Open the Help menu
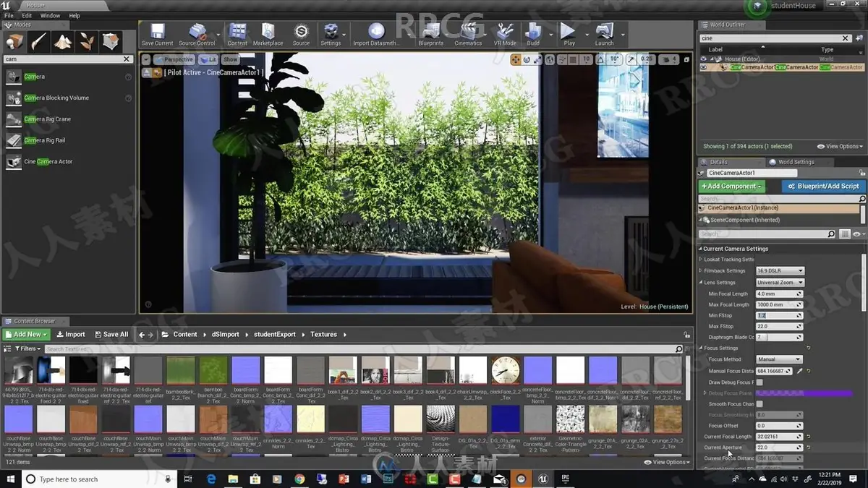Image resolution: width=868 pixels, height=488 pixels. 75,15
